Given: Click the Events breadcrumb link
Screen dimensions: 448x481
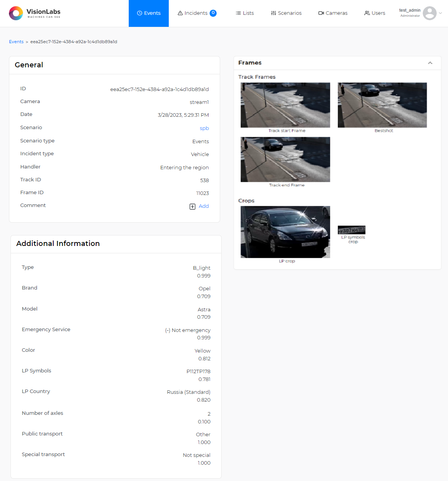Looking at the screenshot, I should coord(16,42).
